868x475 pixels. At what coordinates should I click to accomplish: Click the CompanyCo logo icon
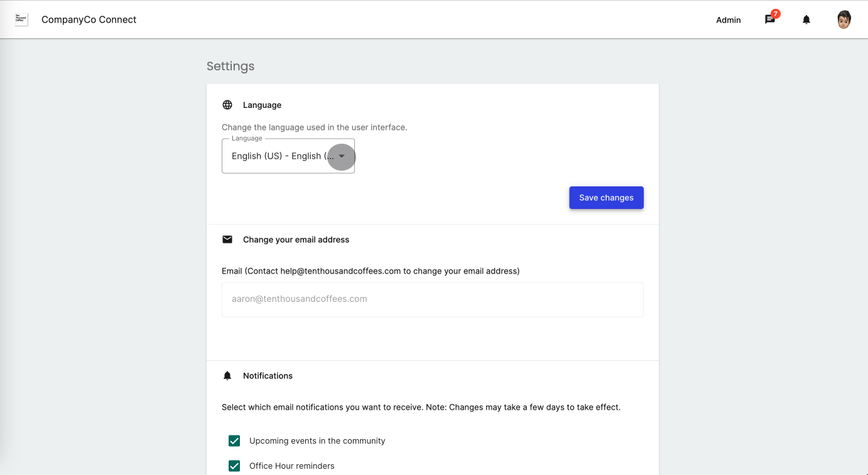pyautogui.click(x=21, y=19)
